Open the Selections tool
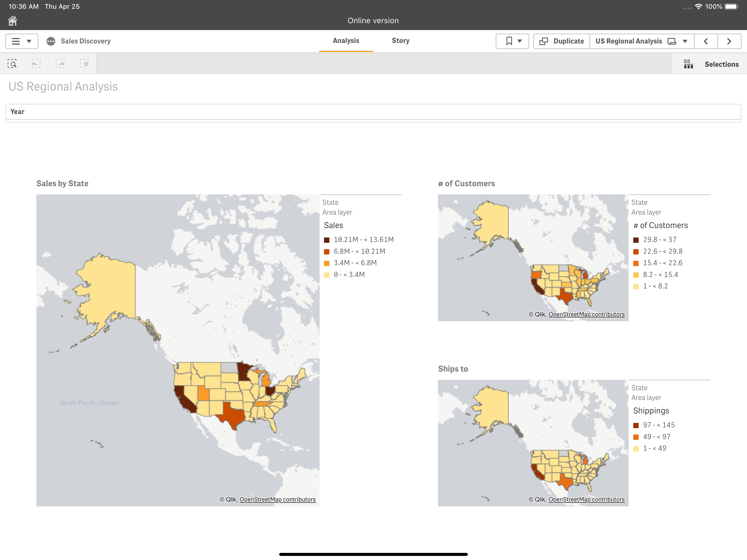Image resolution: width=747 pixels, height=560 pixels. point(709,64)
